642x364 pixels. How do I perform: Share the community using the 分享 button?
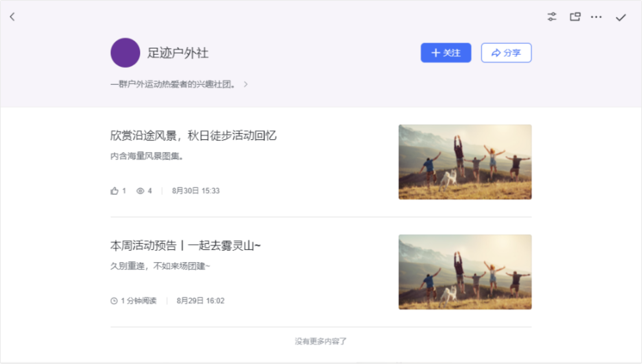(x=506, y=53)
